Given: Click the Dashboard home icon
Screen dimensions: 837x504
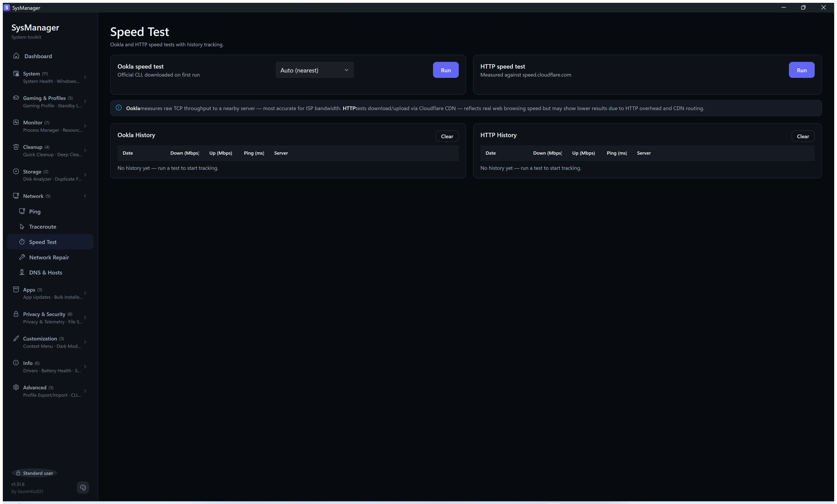Looking at the screenshot, I should [x=16, y=56].
